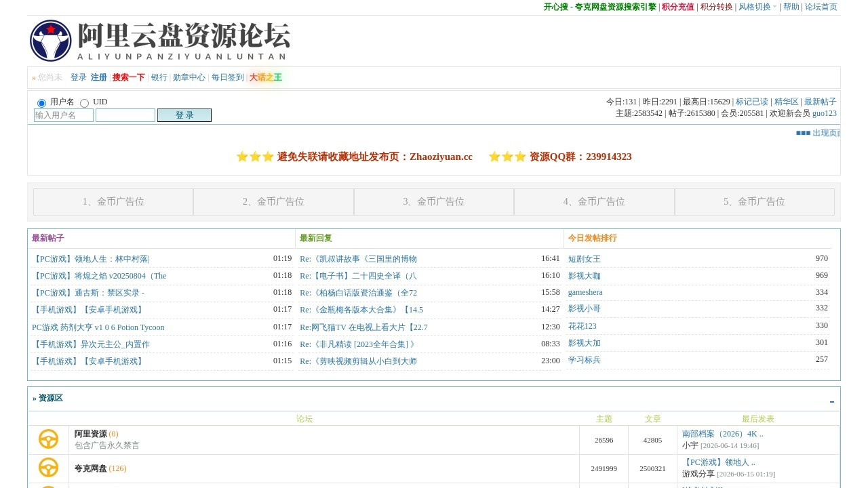The height and width of the screenshot is (488, 868).
Task: Click the forum logo image
Action: [x=160, y=41]
